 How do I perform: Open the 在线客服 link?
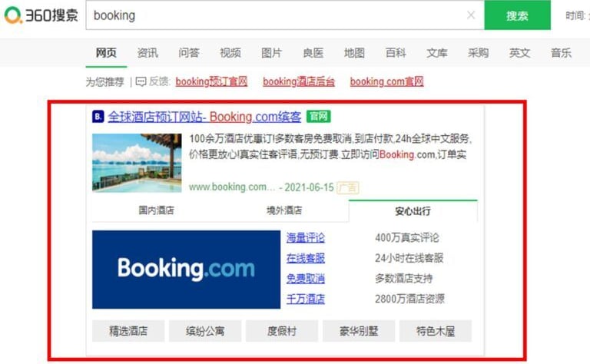(306, 258)
